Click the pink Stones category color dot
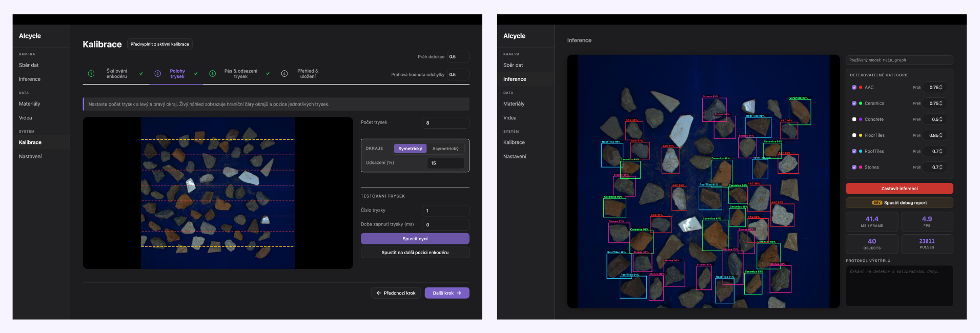This screenshot has height=333, width=980. pos(861,168)
